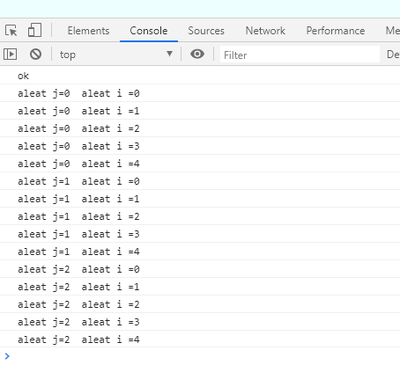Select log line 'aleat j=2 aleat i =1'
Image resolution: width=400 pixels, height=365 pixels.
click(200, 287)
